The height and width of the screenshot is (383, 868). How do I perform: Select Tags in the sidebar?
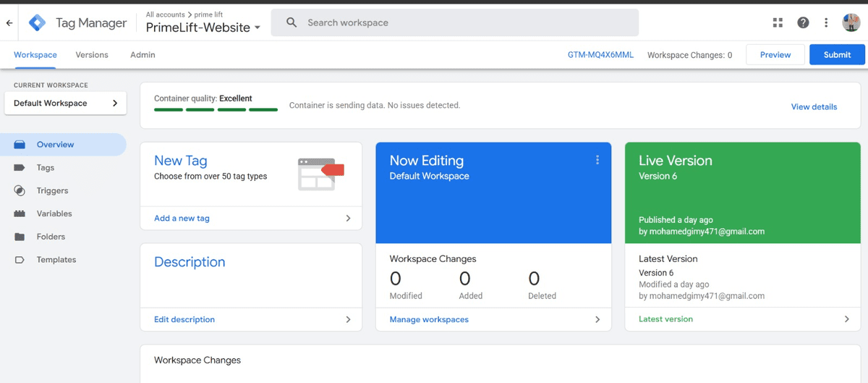46,167
